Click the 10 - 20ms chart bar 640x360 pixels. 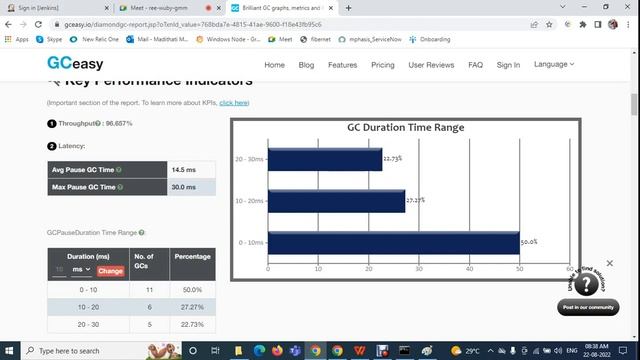336,201
